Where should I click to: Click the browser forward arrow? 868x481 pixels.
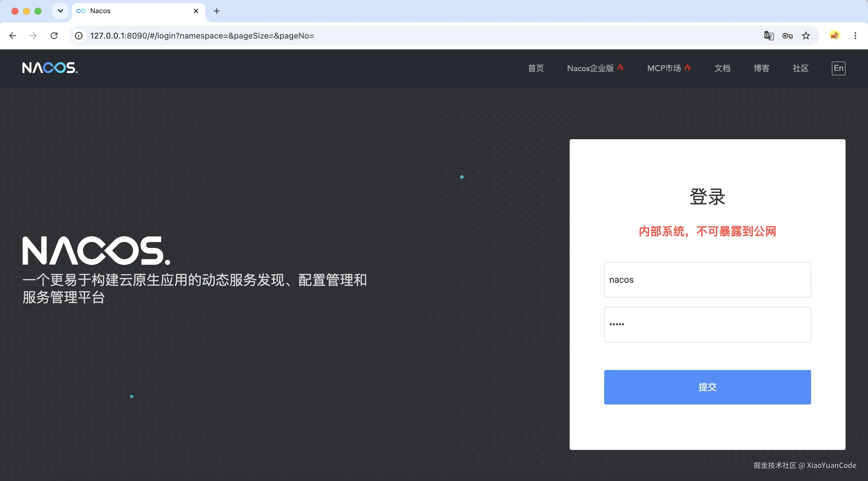(x=33, y=36)
